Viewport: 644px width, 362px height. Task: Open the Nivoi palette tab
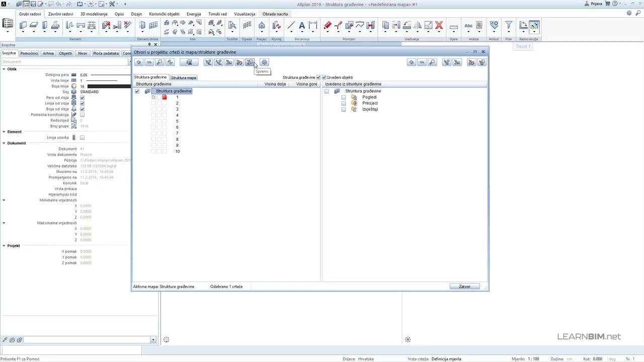click(x=83, y=53)
